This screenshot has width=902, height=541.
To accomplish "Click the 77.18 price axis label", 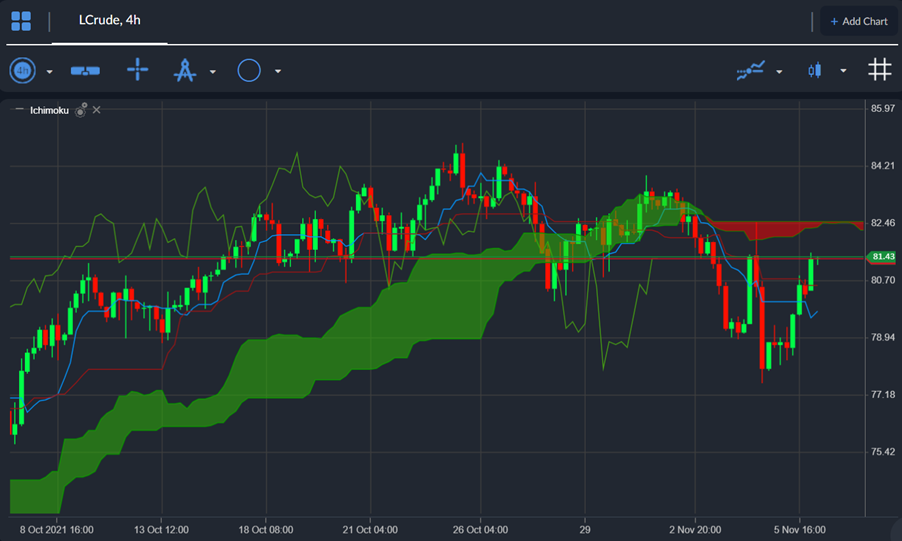I will click(x=883, y=395).
